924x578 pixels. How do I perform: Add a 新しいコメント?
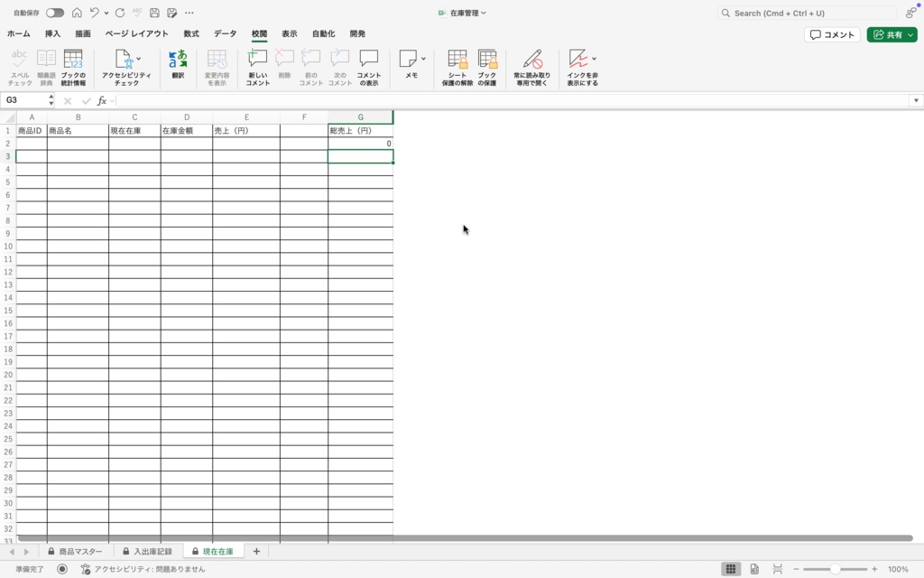tap(257, 67)
